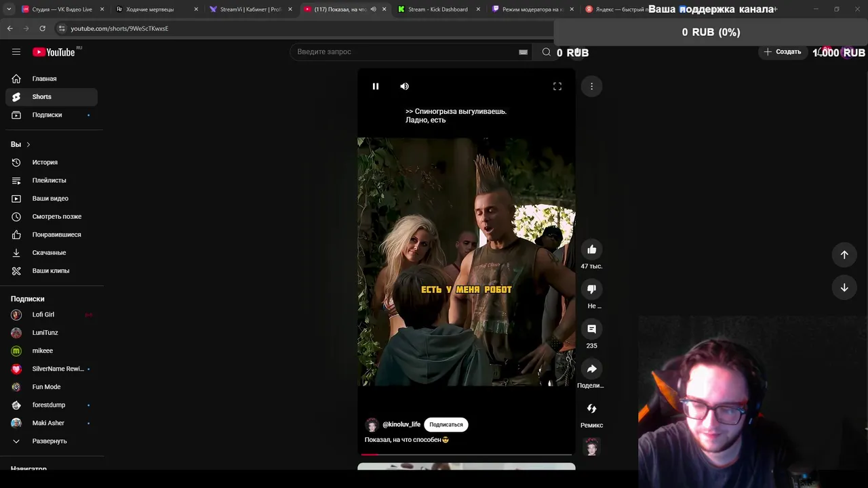Open the forestdump subscription

[52, 405]
